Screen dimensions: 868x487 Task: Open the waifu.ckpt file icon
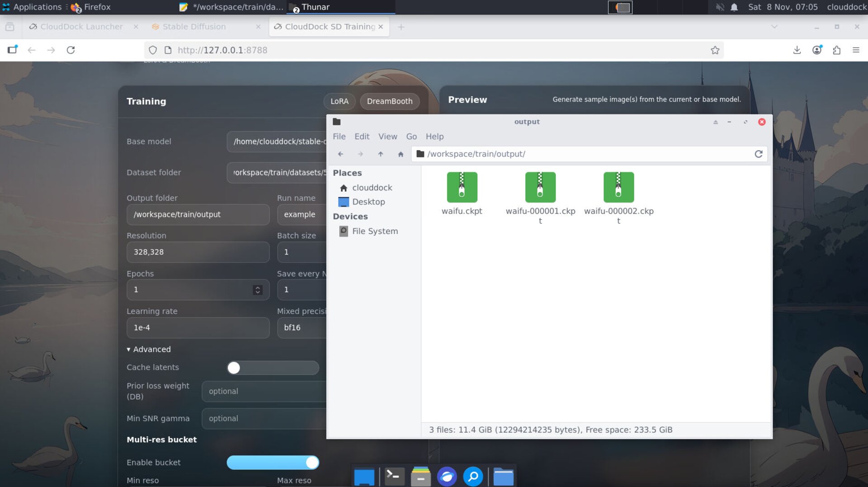[x=462, y=187]
